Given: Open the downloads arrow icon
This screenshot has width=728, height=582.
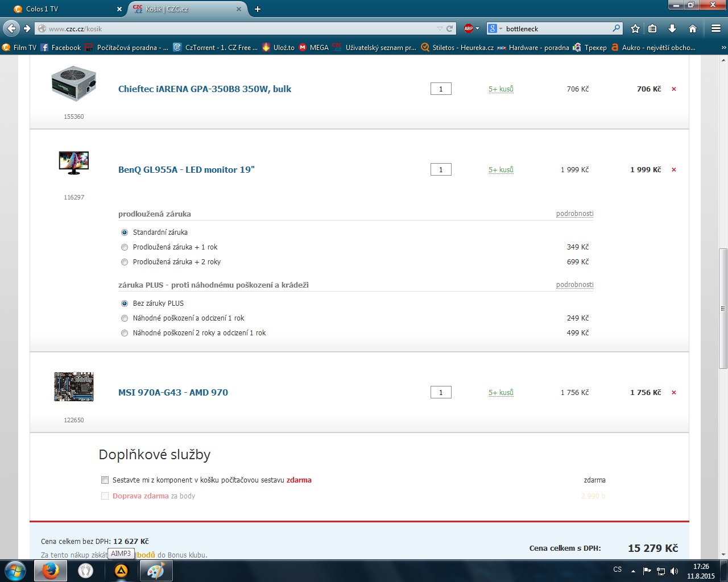Looking at the screenshot, I should click(x=672, y=28).
